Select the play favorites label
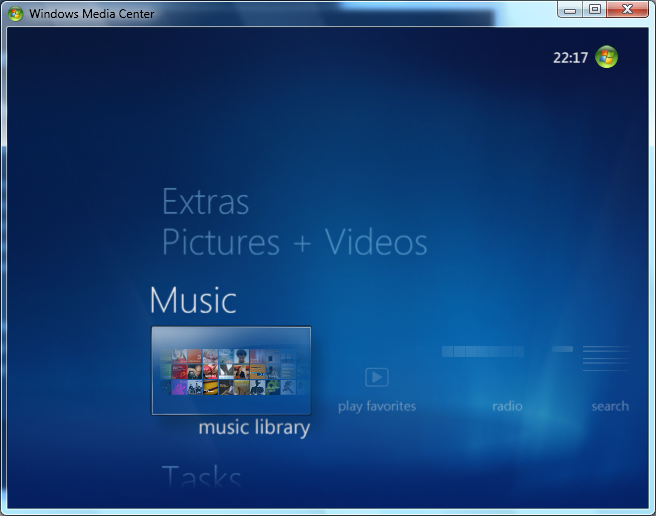This screenshot has width=656, height=516. point(377,406)
